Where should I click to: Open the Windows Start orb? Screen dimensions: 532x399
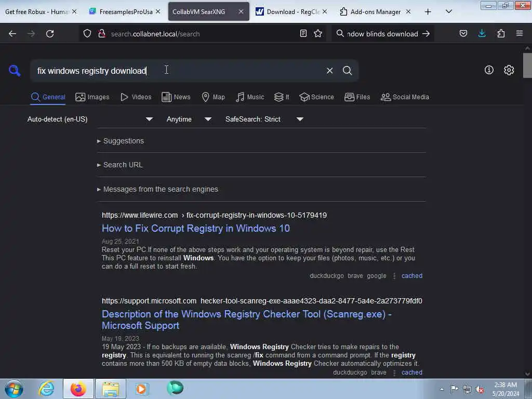14,389
